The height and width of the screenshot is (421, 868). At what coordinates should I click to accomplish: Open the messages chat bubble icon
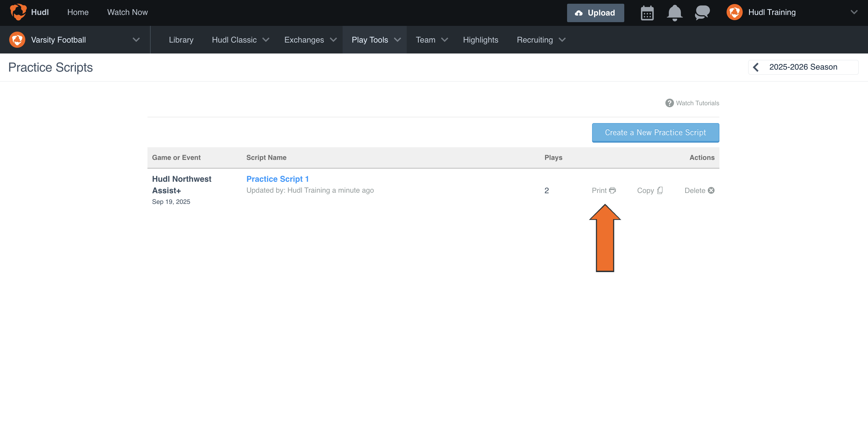coord(702,13)
